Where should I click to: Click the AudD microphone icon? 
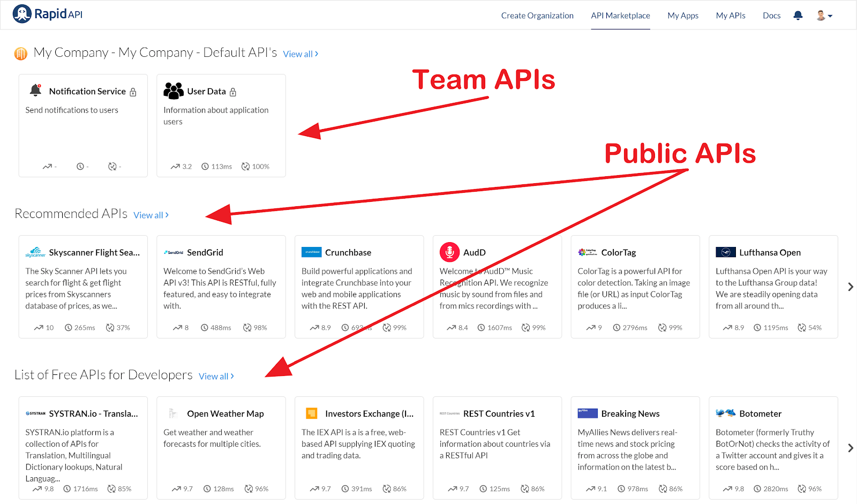[449, 252]
